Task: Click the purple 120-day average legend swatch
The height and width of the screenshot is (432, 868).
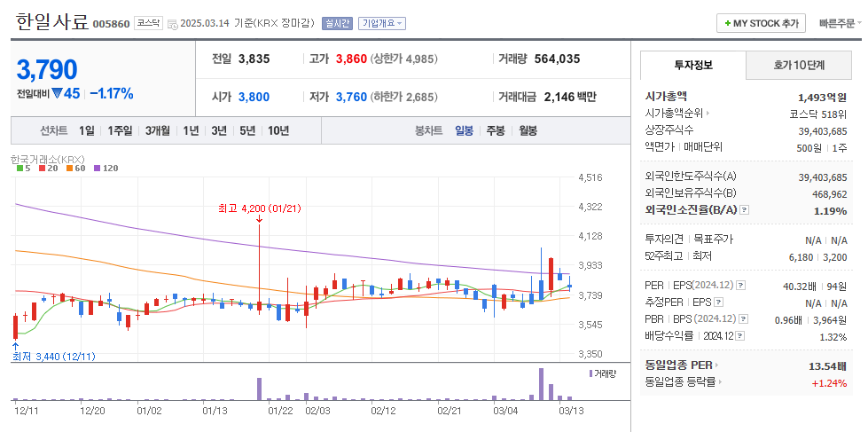Action: click(97, 169)
